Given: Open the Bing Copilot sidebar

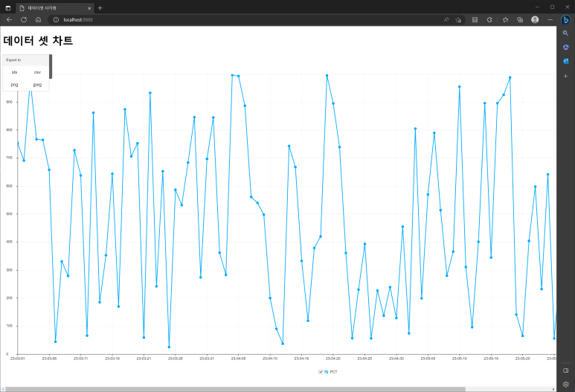Looking at the screenshot, I should [566, 20].
